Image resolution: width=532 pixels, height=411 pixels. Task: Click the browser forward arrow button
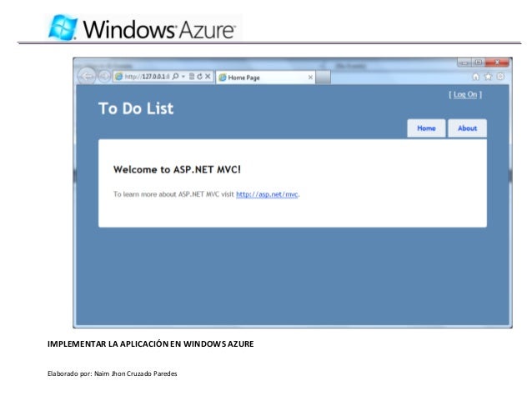click(104, 76)
